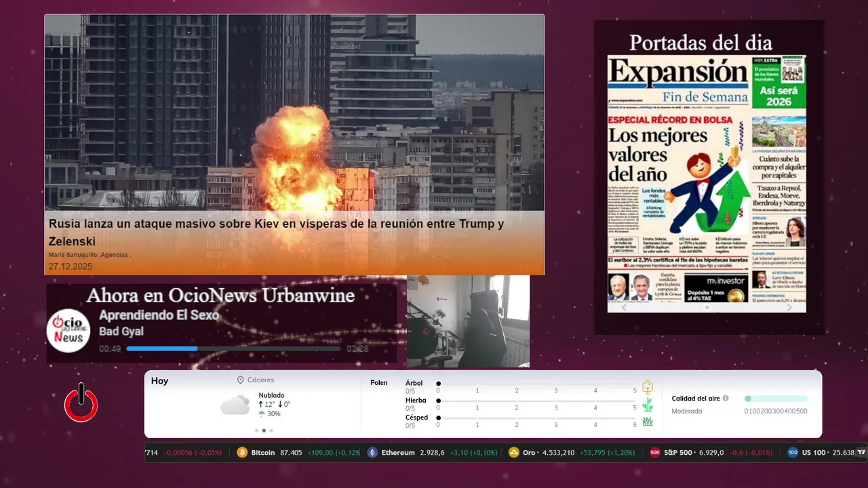Click the Césped lawn pollen icon
This screenshot has width=868, height=488.
(648, 422)
